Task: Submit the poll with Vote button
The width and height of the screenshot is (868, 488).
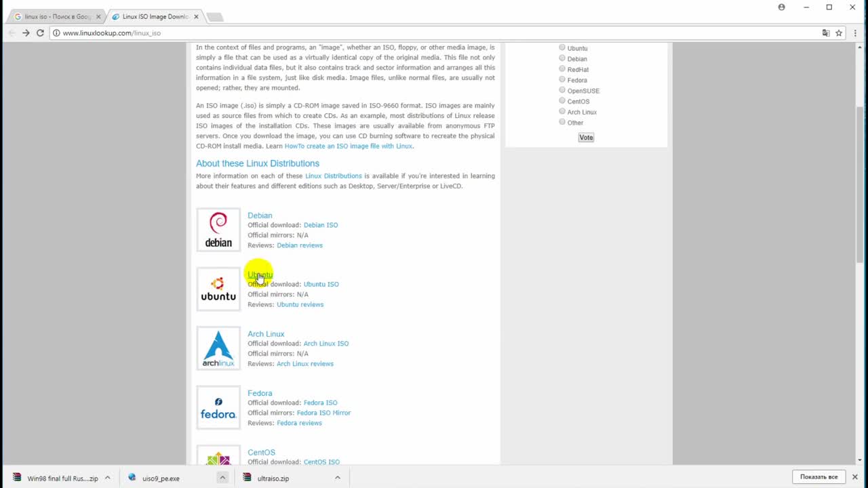Action: point(586,138)
